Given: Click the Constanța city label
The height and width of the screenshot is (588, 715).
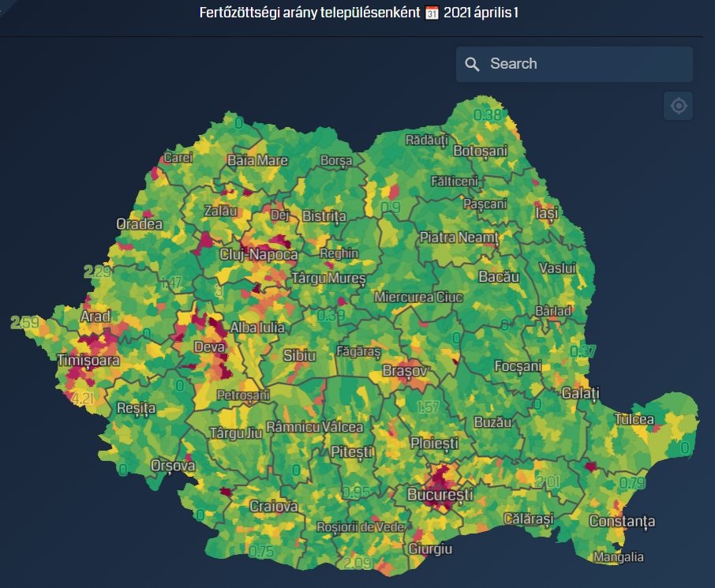Looking at the screenshot, I should tap(622, 522).
